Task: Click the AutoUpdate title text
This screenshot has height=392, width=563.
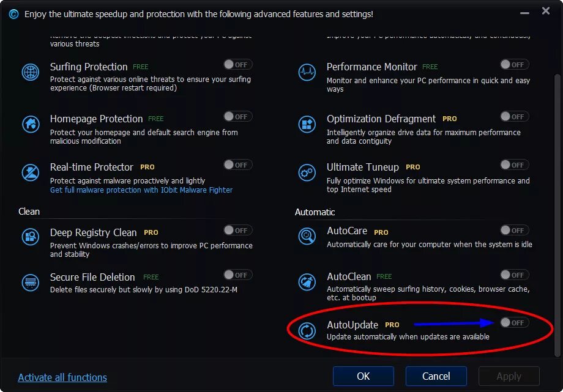Action: coord(352,325)
